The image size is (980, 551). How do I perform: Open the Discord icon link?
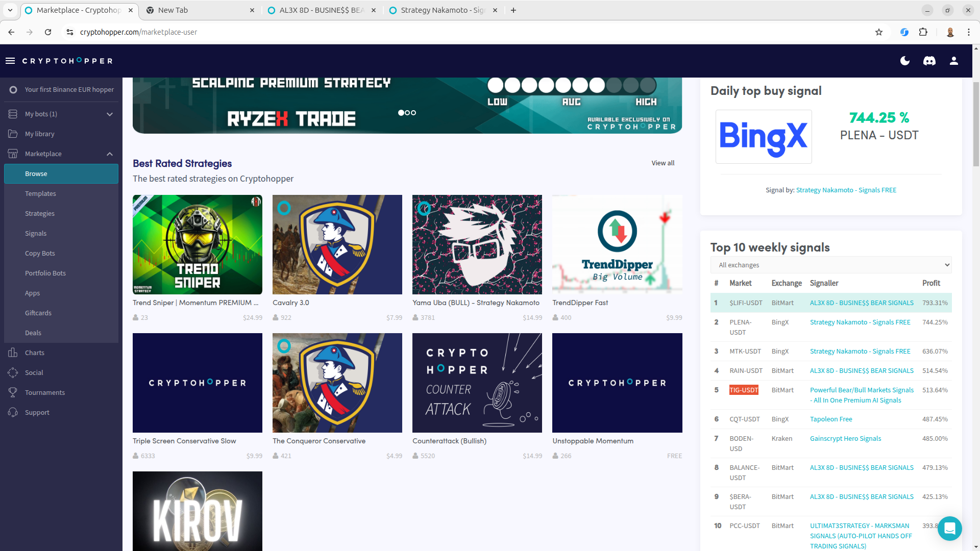(929, 61)
